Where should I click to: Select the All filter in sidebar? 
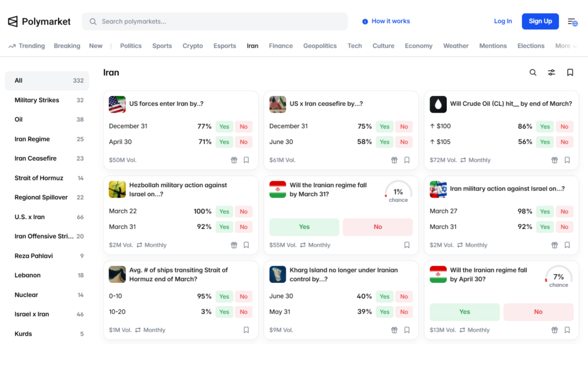pos(47,80)
